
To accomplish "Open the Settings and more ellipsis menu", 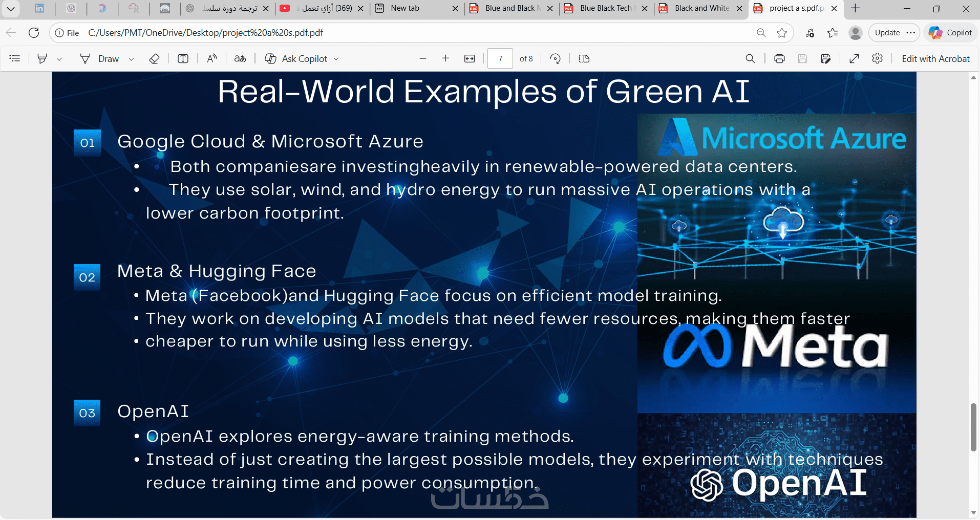I will (911, 33).
